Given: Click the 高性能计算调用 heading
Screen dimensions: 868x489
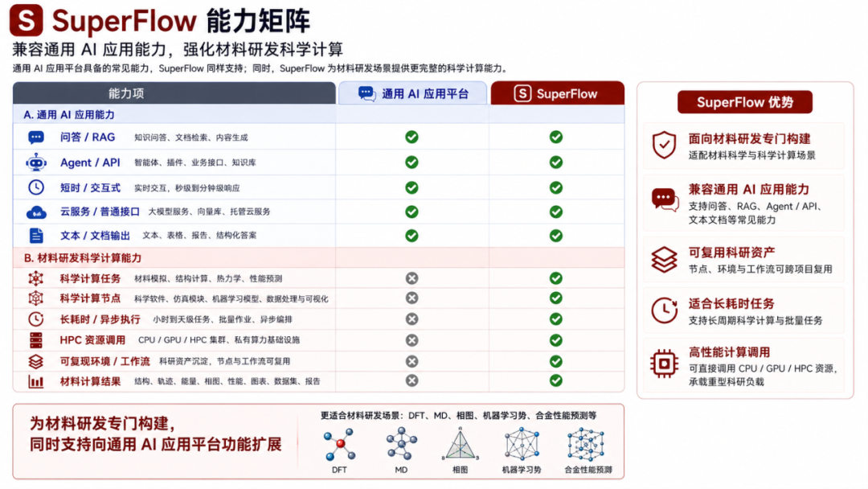Looking at the screenshot, I should point(729,352).
